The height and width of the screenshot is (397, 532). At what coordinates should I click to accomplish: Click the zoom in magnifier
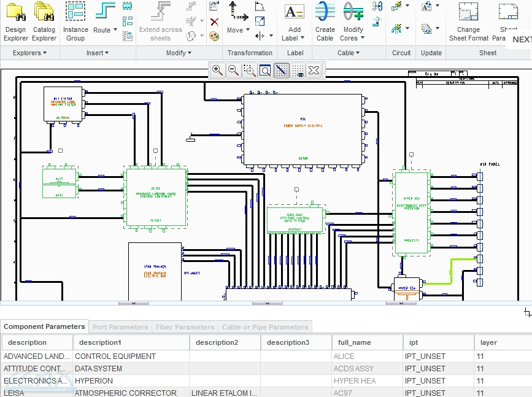(217, 71)
